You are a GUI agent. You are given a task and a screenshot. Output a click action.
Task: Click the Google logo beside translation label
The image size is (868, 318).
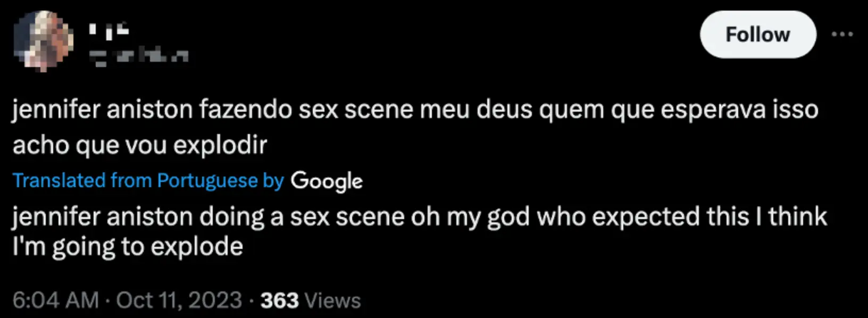327,181
